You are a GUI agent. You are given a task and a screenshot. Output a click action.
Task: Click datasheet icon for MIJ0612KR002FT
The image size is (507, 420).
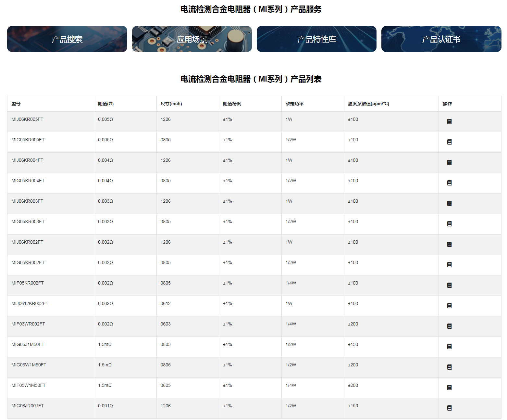point(449,306)
